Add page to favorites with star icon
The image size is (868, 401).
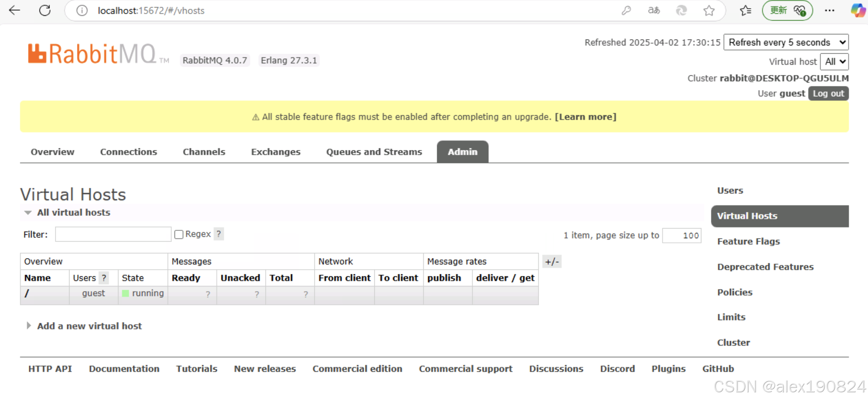click(x=709, y=11)
